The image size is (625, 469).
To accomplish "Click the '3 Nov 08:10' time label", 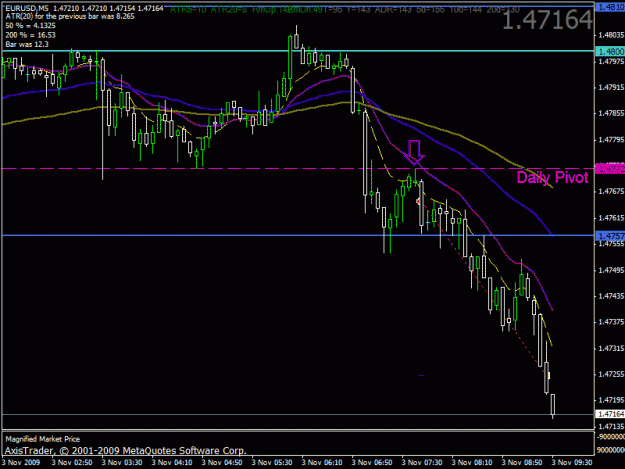I will click(x=472, y=463).
